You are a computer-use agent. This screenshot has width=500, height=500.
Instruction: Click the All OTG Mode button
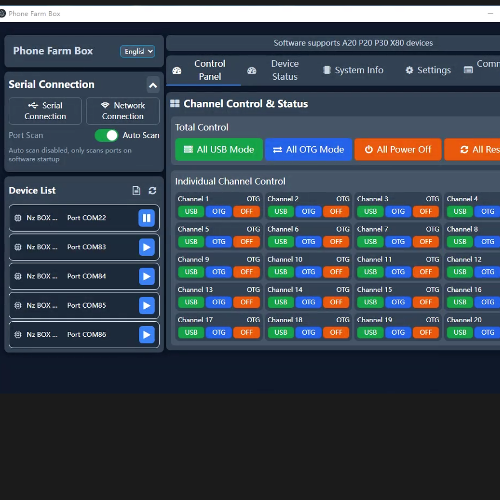click(309, 150)
